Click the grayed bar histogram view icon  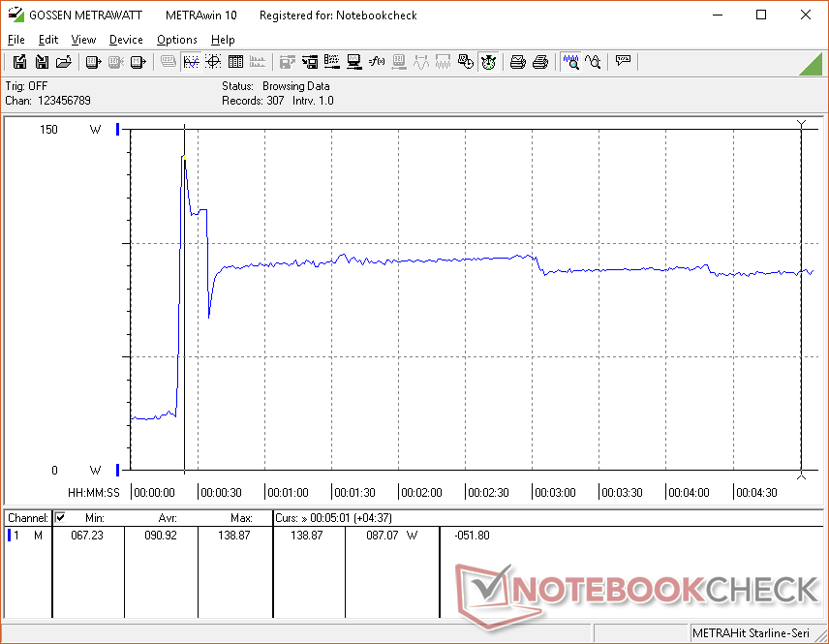[x=258, y=62]
